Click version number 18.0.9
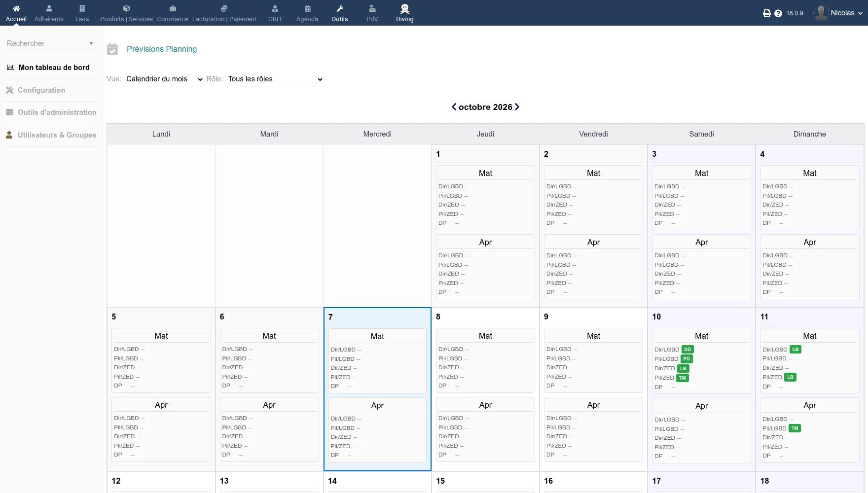This screenshot has height=493, width=868. point(795,13)
